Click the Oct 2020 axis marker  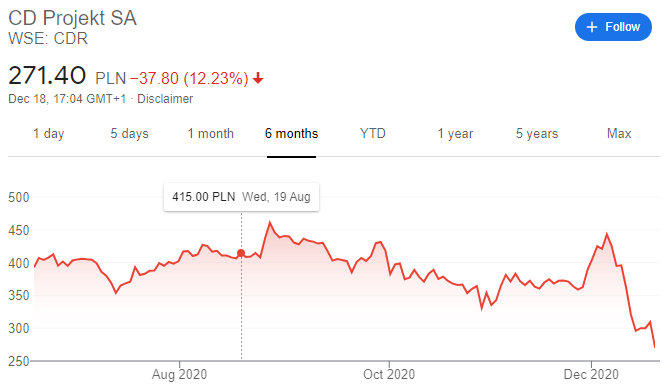tap(389, 374)
